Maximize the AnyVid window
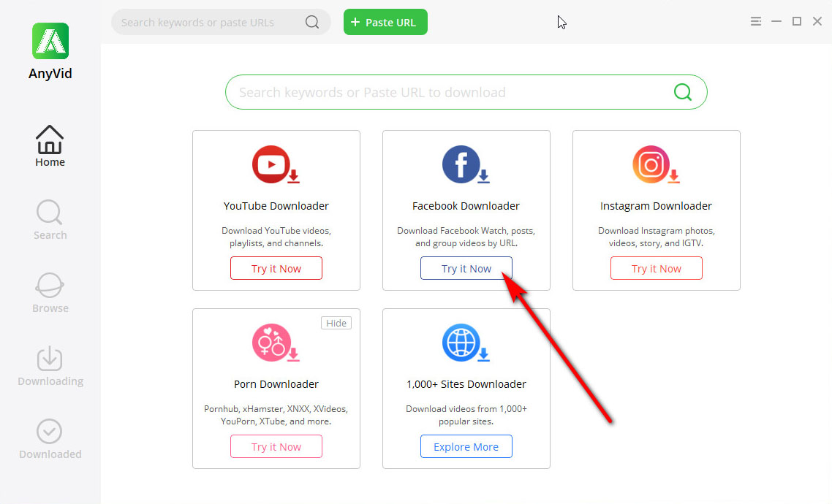Image resolution: width=832 pixels, height=504 pixels. [x=796, y=21]
